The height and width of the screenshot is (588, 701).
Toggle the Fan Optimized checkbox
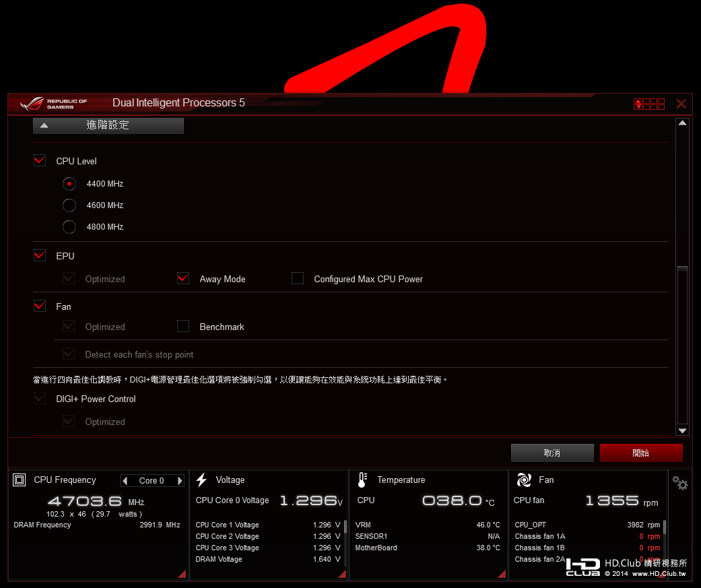click(69, 327)
